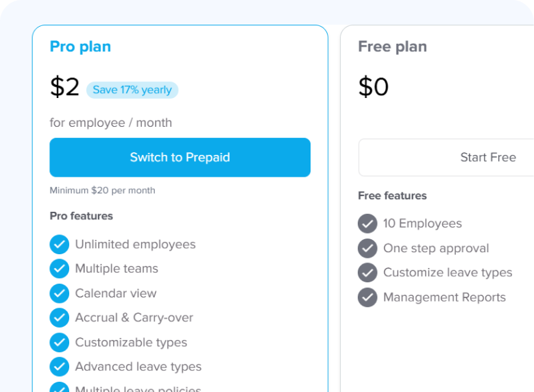Screen dimensions: 534x392
Task: Click the Calendar view checkmark icon
Action: (x=60, y=293)
